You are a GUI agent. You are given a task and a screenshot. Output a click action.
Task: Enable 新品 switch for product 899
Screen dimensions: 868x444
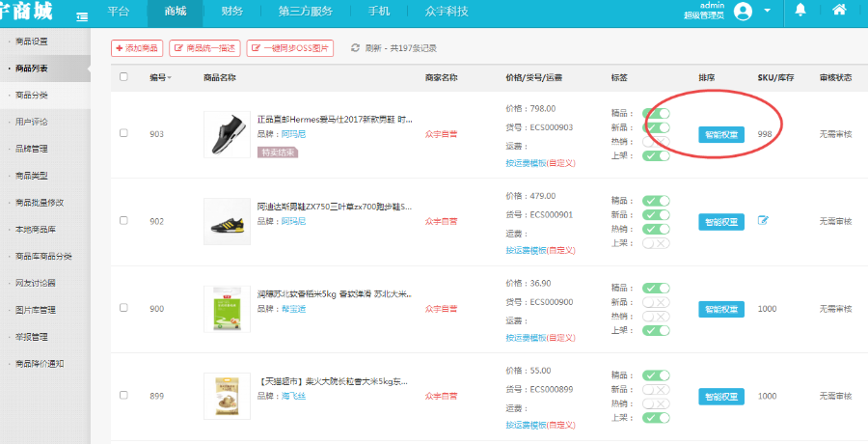coord(656,390)
